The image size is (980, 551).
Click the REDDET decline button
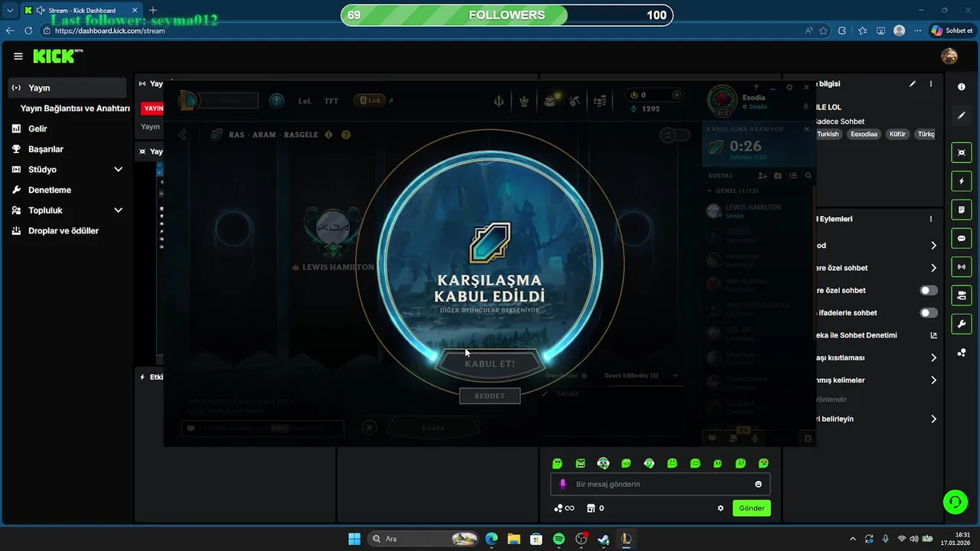(x=489, y=396)
